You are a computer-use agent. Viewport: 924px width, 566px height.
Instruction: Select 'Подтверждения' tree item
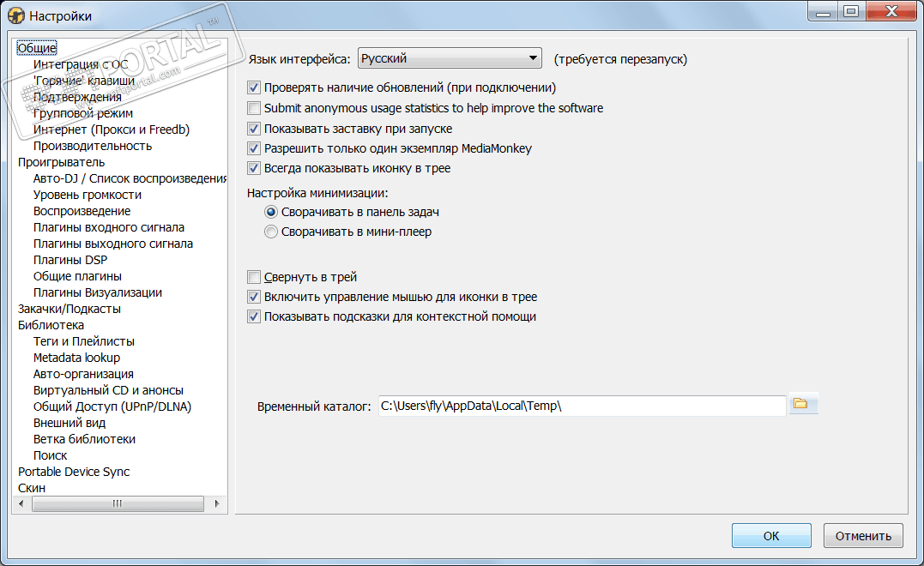point(77,97)
